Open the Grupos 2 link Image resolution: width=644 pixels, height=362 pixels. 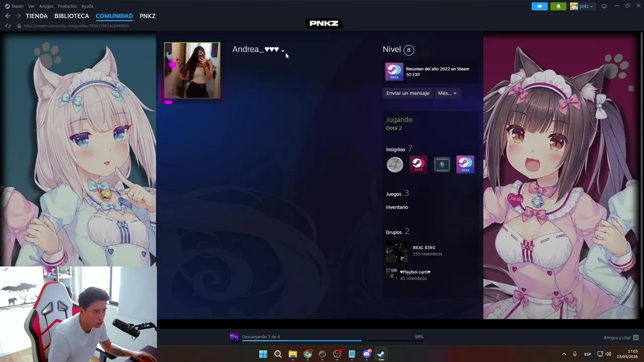pyautogui.click(x=397, y=232)
